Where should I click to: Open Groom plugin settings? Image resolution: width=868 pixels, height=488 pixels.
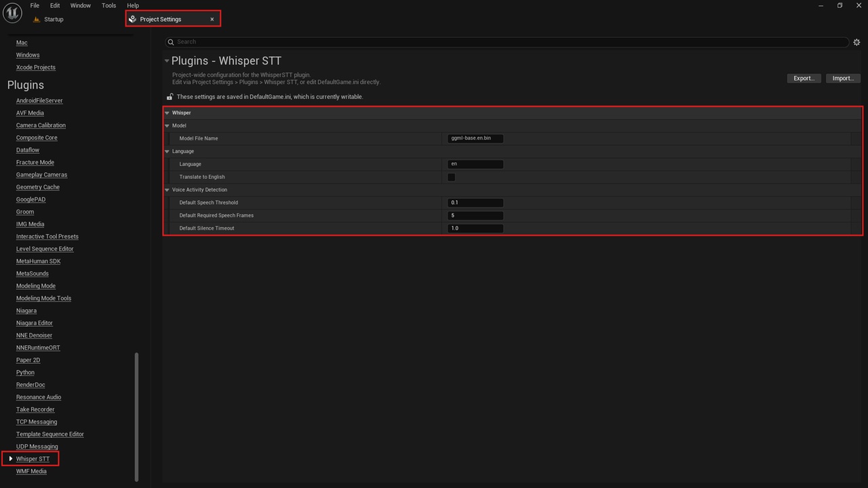pyautogui.click(x=25, y=212)
